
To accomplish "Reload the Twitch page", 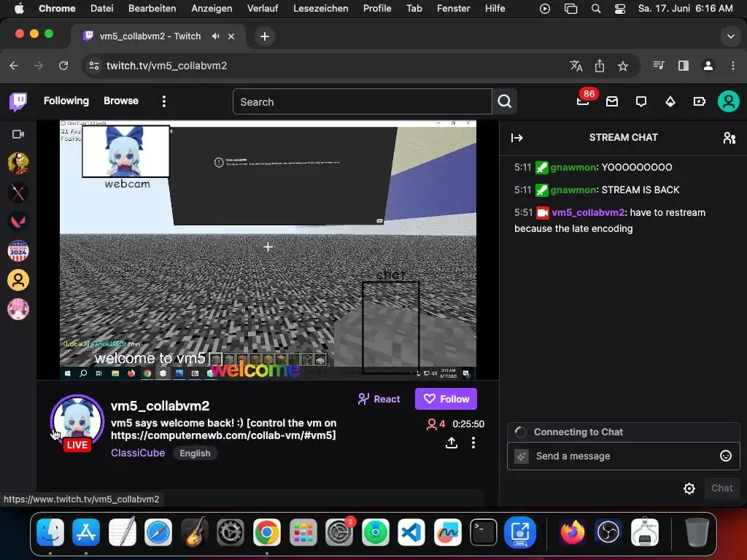I will pyautogui.click(x=63, y=66).
